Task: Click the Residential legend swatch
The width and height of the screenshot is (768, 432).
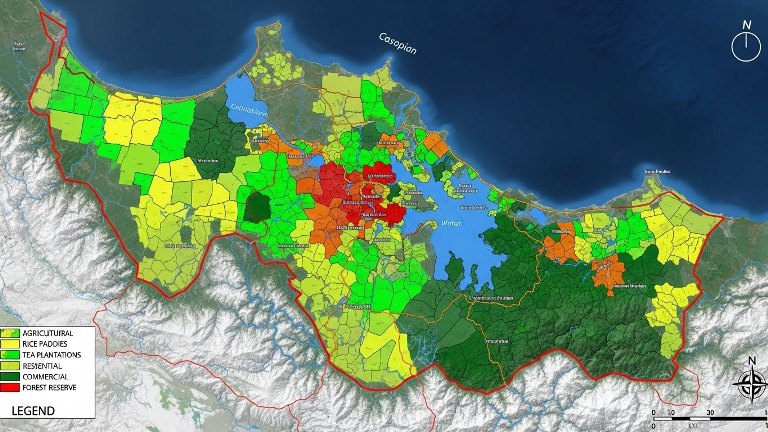Action: click(x=11, y=367)
